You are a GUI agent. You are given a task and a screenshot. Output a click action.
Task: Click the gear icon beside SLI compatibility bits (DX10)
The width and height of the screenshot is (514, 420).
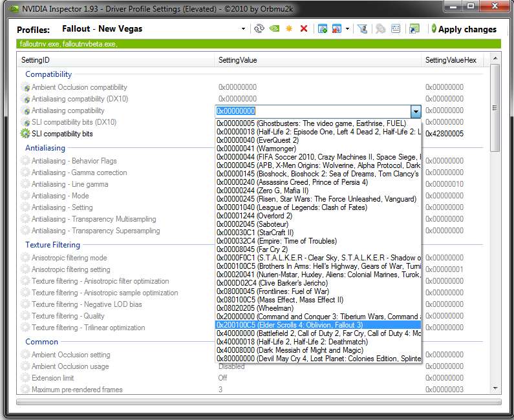click(25, 122)
